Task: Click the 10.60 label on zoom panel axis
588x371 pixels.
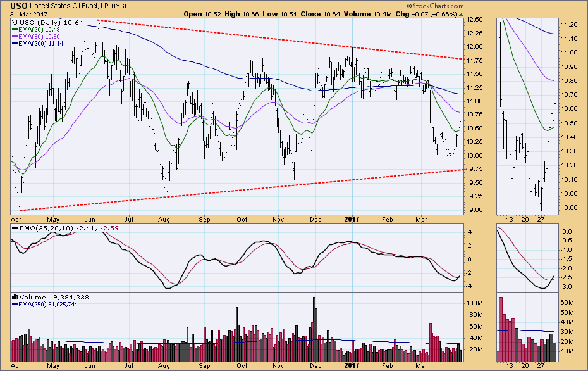Action: click(568, 109)
